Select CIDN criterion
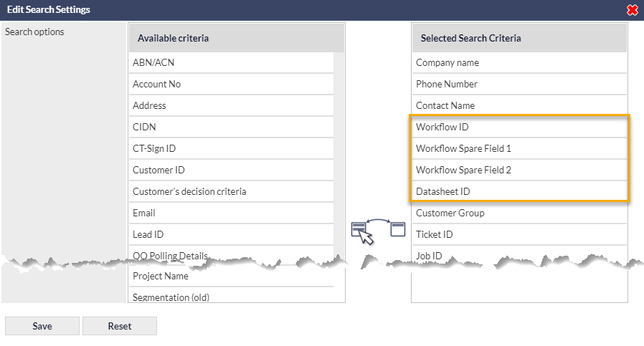Image resolution: width=644 pixels, height=346 pixels. (x=231, y=127)
